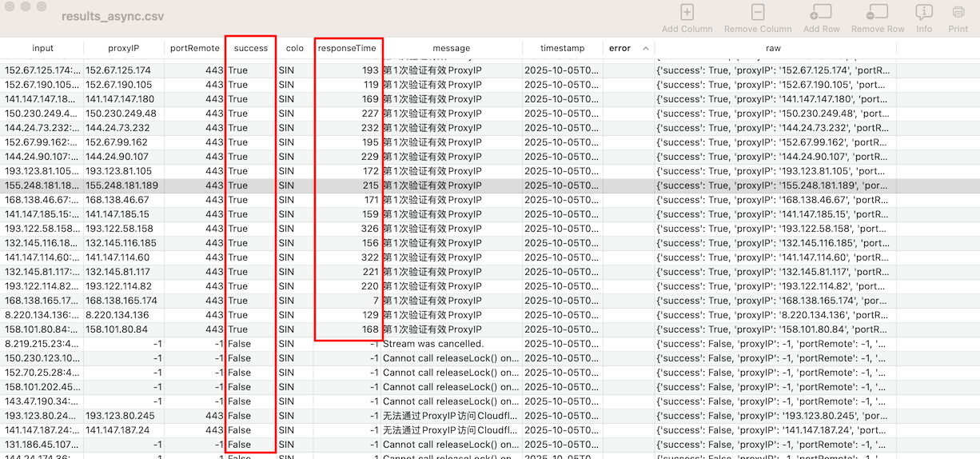Open the Info panel icon
Image resolution: width=980 pixels, height=459 pixels.
pyautogui.click(x=924, y=13)
